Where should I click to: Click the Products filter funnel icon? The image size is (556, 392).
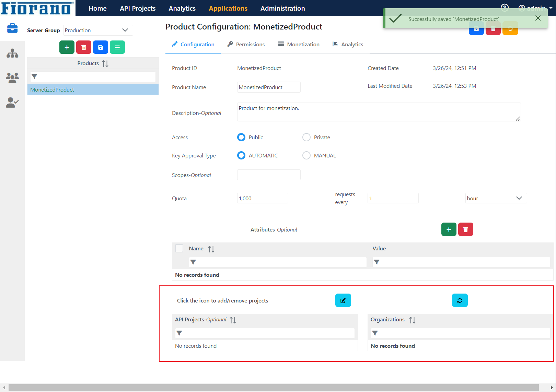click(34, 76)
